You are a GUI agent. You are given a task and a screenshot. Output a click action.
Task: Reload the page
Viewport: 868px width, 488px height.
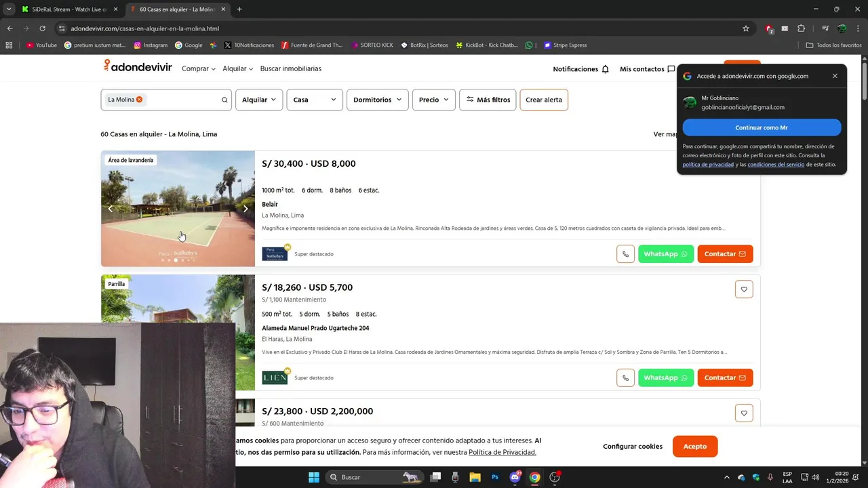pyautogui.click(x=42, y=28)
